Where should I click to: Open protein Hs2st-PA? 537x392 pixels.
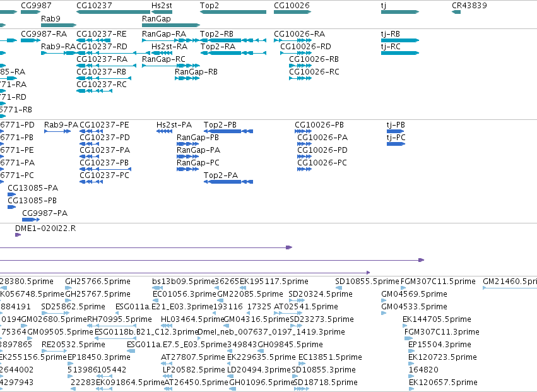coord(174,125)
